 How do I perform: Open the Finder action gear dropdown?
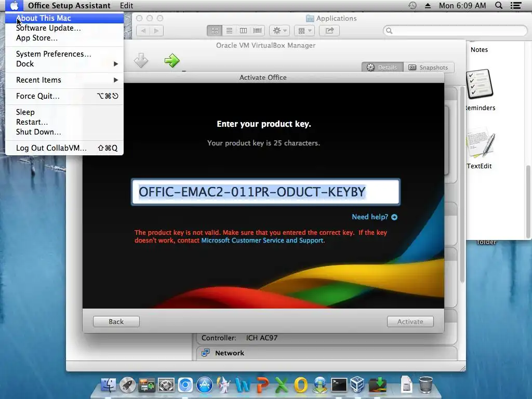[x=279, y=31]
